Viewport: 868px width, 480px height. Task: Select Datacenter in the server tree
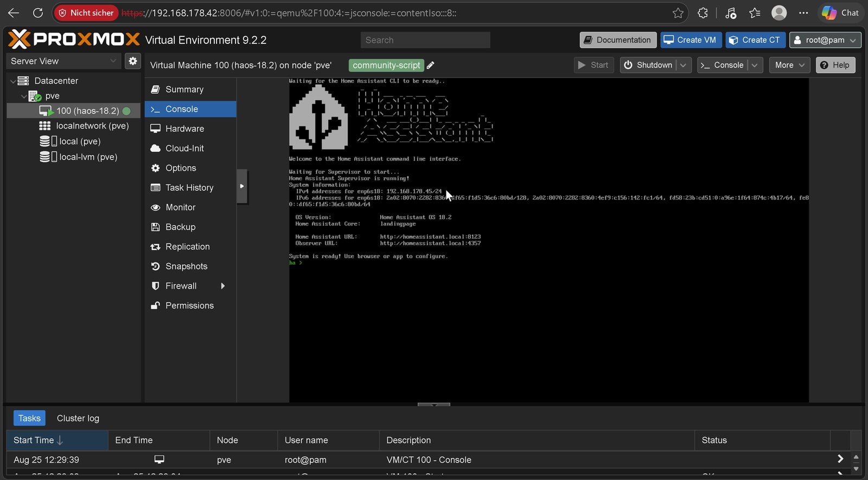pos(56,81)
